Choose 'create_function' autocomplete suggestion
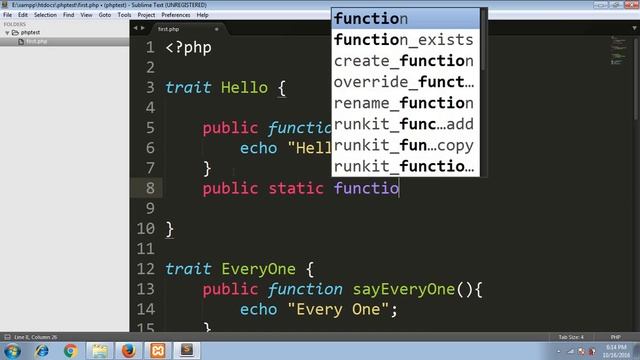Viewport: 640px width, 360px height. (x=406, y=61)
